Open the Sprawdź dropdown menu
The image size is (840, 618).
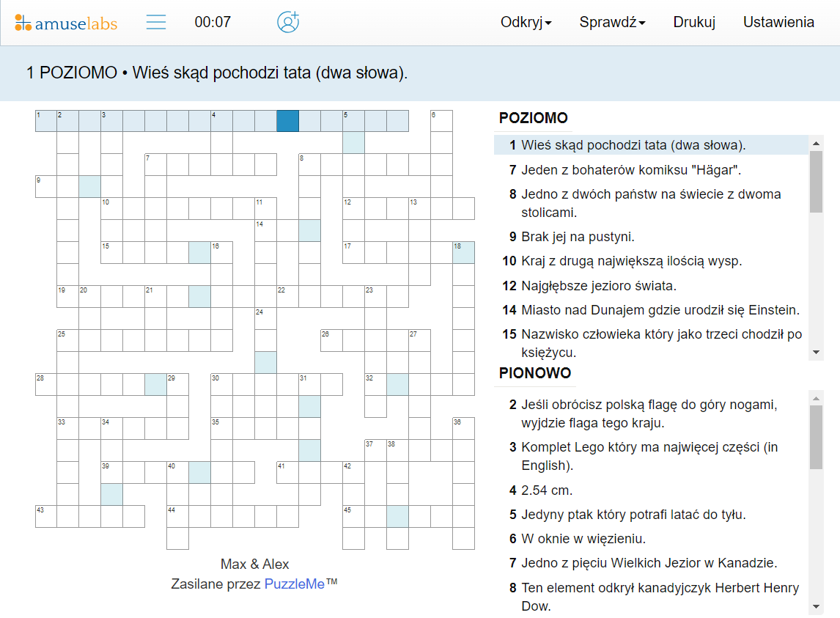[x=612, y=22]
